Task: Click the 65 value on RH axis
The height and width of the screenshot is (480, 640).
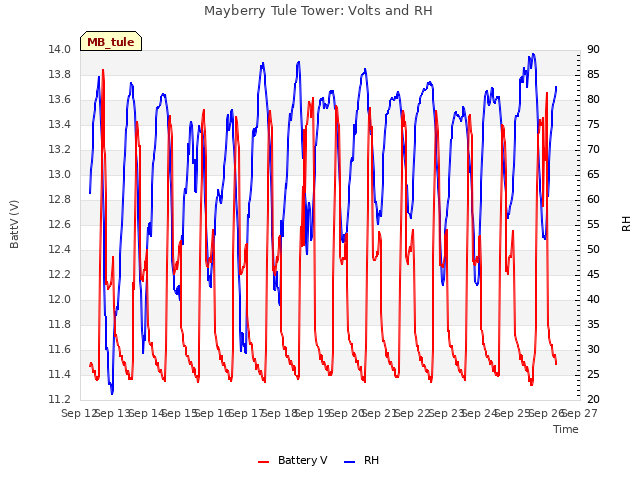Action: 593,175
